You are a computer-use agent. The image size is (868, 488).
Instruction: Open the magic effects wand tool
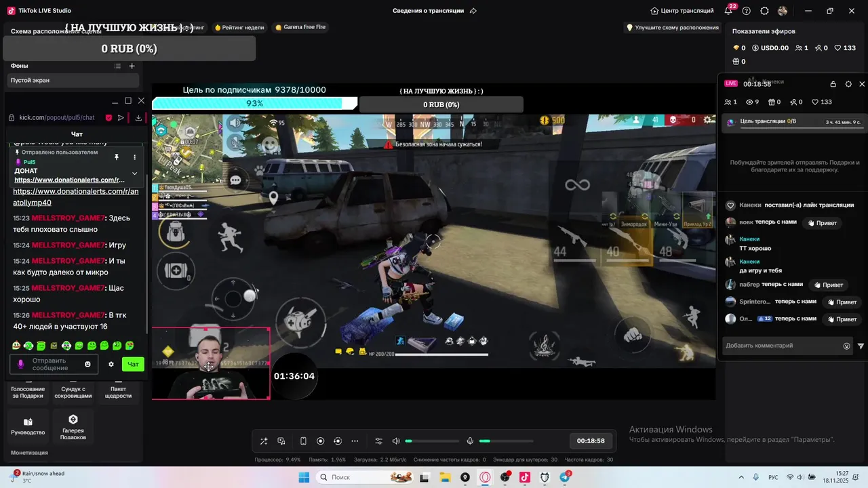pos(264,441)
